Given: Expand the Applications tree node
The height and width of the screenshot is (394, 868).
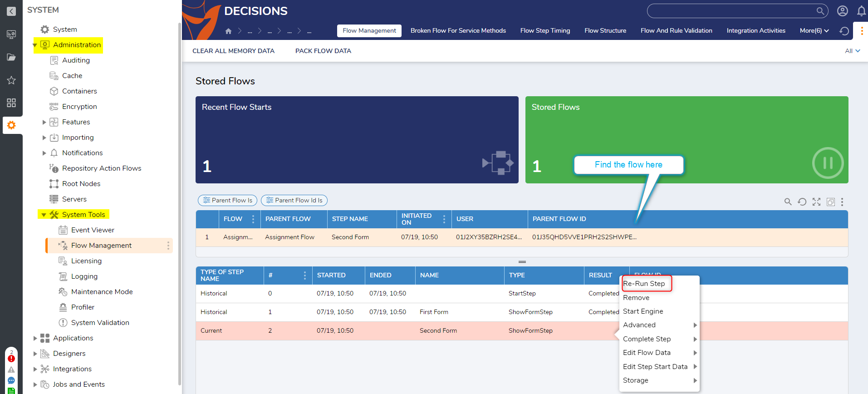Looking at the screenshot, I should pos(35,338).
